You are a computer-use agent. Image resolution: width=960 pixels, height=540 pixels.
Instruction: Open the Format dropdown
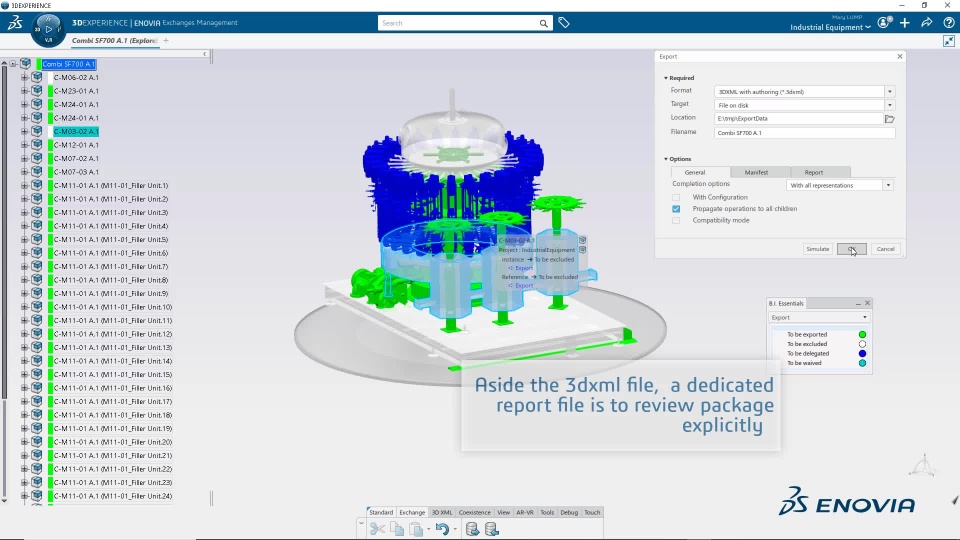click(x=890, y=92)
